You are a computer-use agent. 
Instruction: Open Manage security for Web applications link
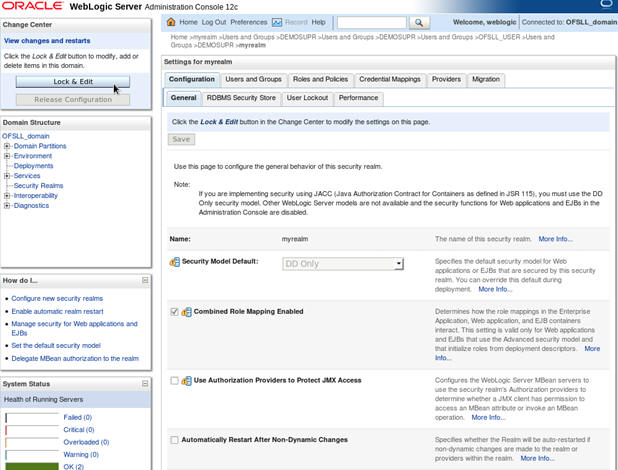74,328
